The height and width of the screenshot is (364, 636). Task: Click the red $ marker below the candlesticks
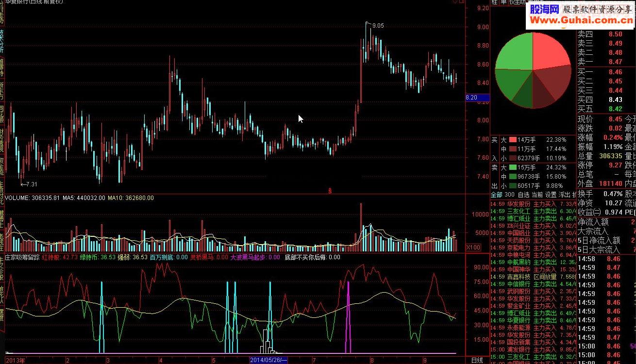click(330, 190)
